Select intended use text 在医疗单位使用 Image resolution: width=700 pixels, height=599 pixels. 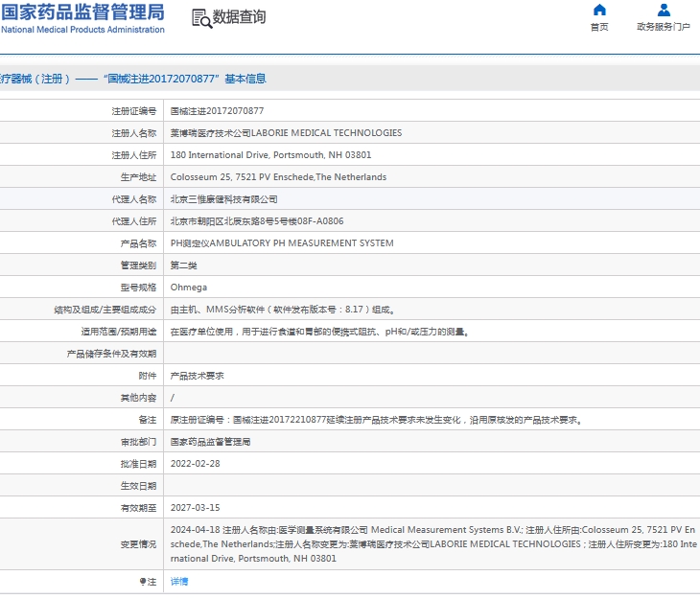point(319,332)
